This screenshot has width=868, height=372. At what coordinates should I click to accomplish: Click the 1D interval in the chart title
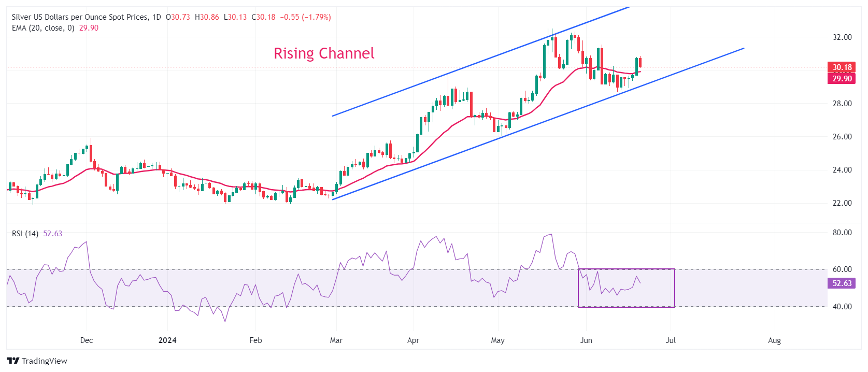click(x=156, y=17)
